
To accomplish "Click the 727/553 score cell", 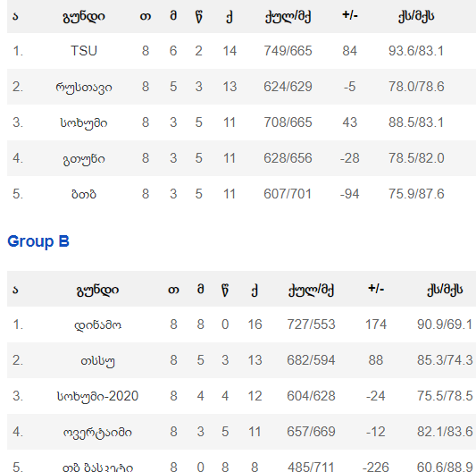I will pyautogui.click(x=311, y=324).
